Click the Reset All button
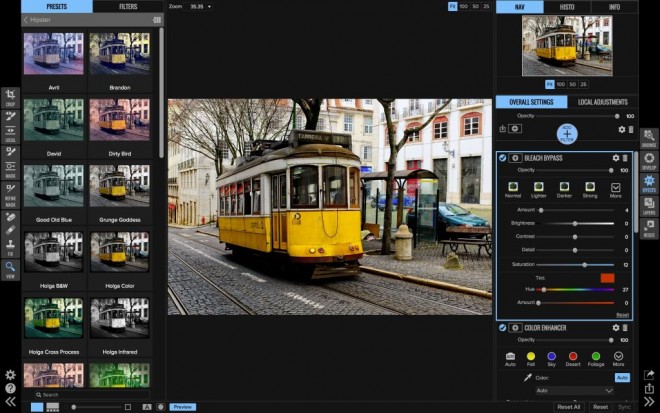This screenshot has height=413, width=660. coord(568,407)
